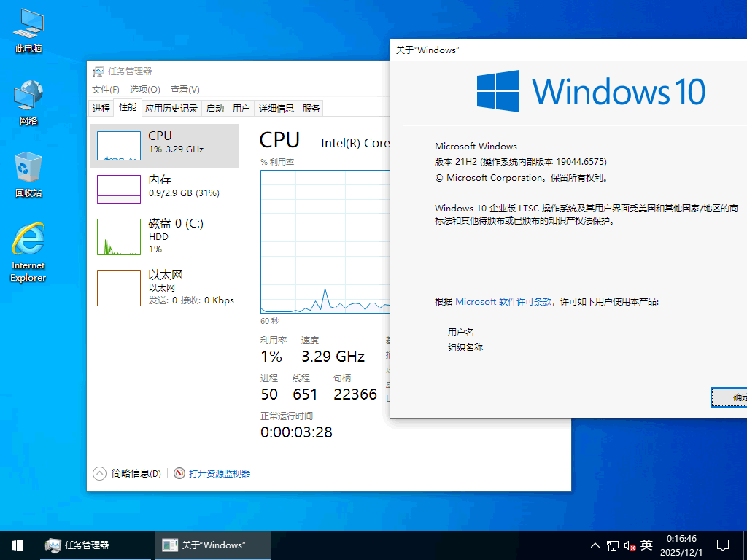Click the Windows Start button
This screenshot has width=747, height=560.
point(18,545)
